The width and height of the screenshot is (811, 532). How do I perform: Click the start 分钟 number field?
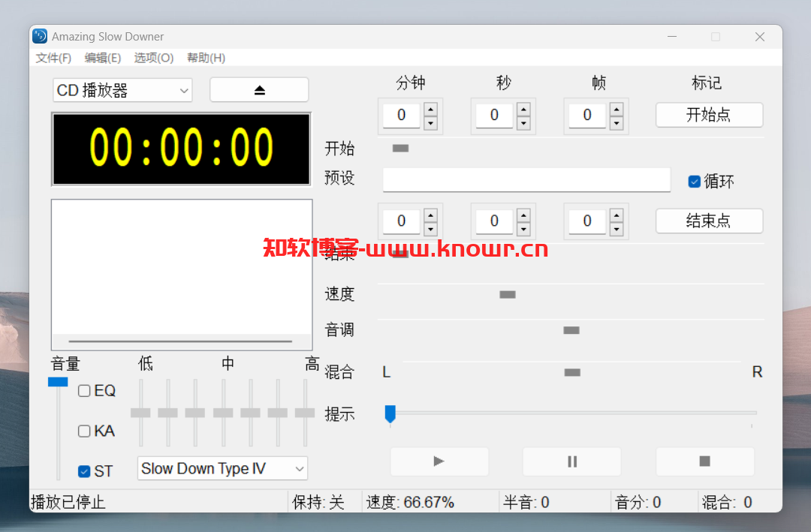[x=401, y=116]
